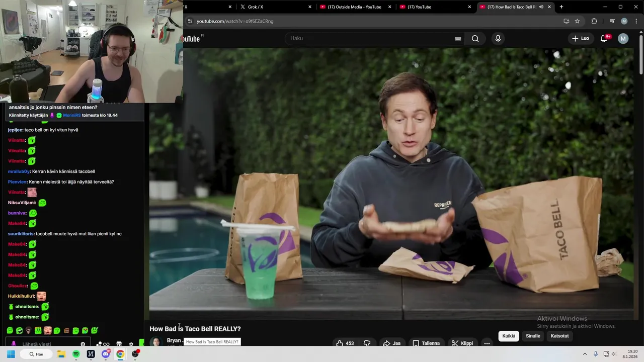Open Chrome three-dot menu
The image size is (644, 362).
(636, 21)
